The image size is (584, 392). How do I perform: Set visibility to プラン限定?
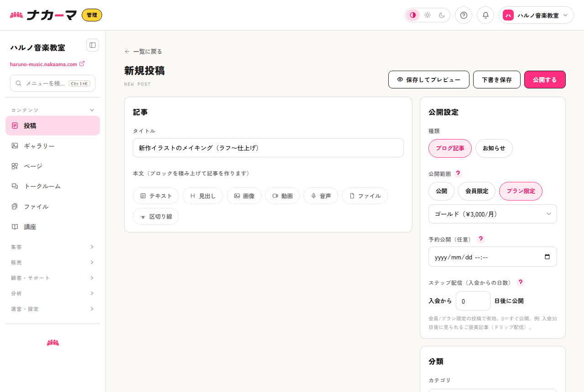(521, 191)
